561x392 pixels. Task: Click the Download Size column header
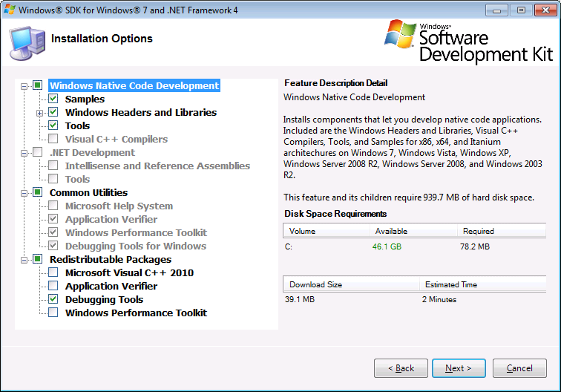tap(351, 284)
